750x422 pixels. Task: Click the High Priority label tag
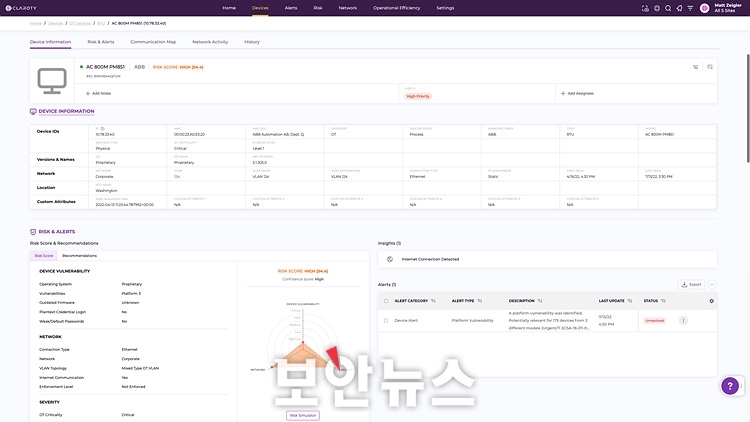[x=418, y=97]
